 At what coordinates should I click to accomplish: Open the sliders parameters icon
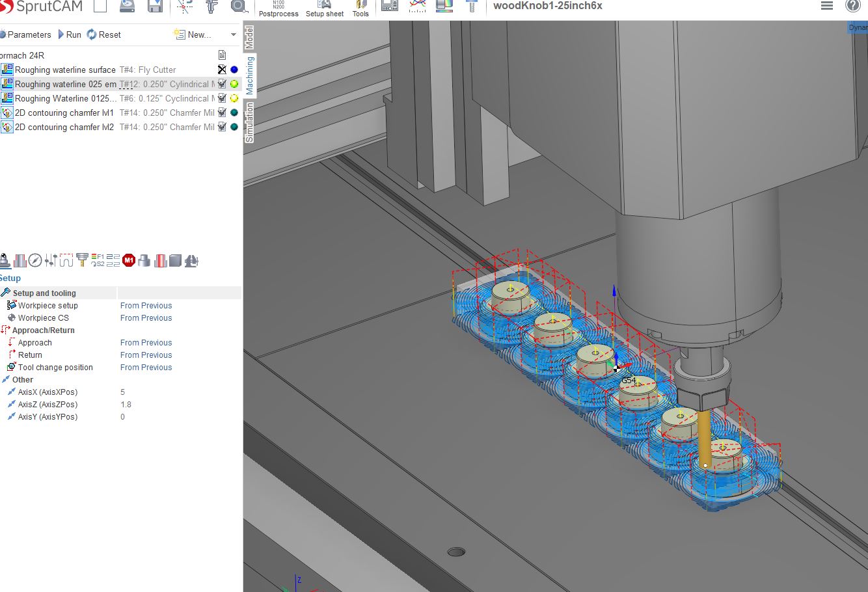tap(51, 261)
